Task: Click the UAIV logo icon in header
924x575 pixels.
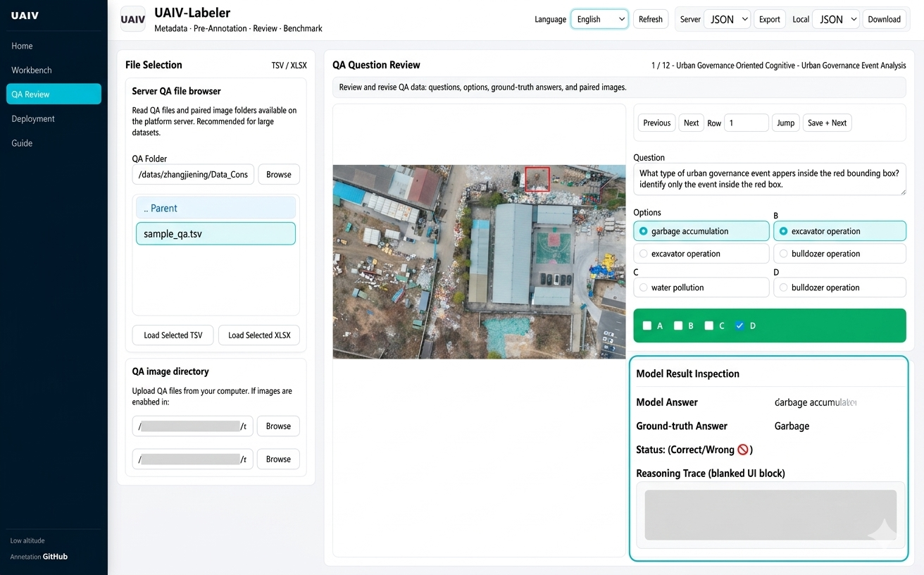Action: [133, 19]
